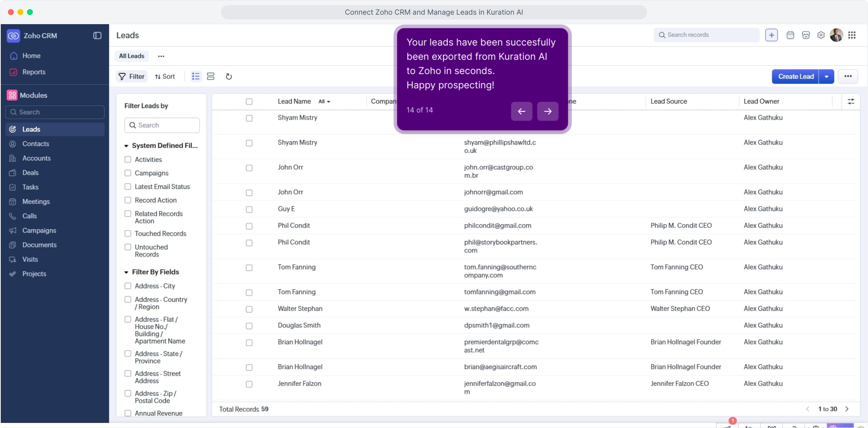The width and height of the screenshot is (868, 428).
Task: Click the Lead Owner column header
Action: (x=761, y=101)
